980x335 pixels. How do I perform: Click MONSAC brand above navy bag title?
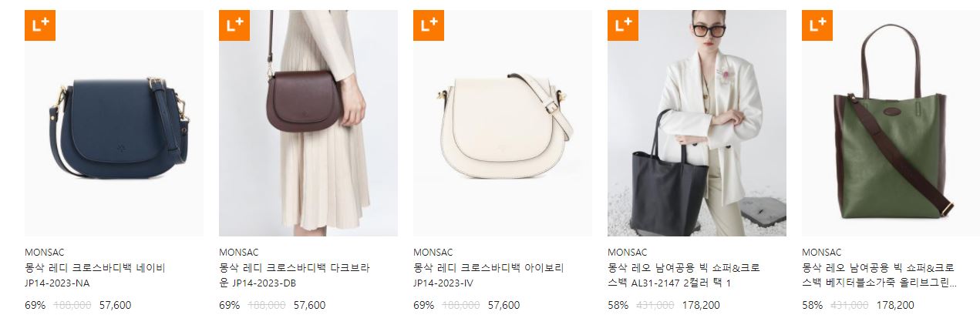tap(45, 252)
